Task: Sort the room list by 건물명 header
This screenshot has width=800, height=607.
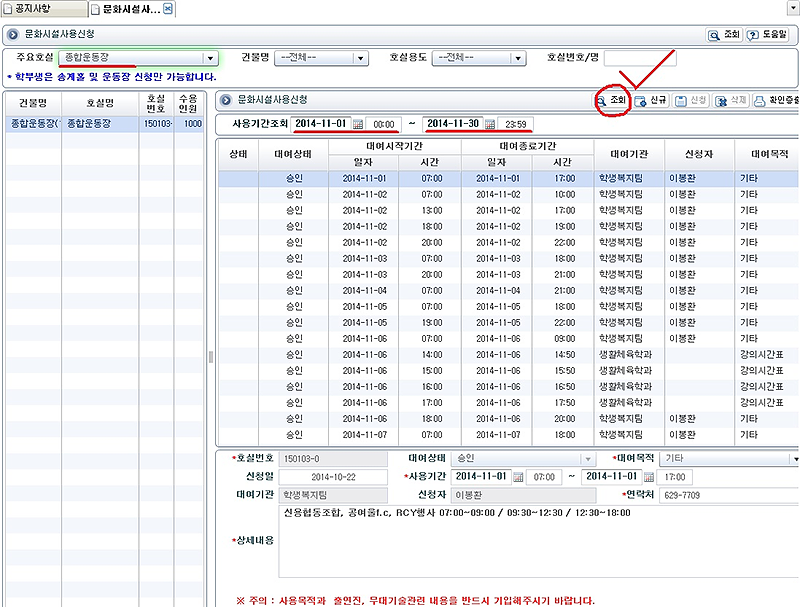Action: (33, 104)
